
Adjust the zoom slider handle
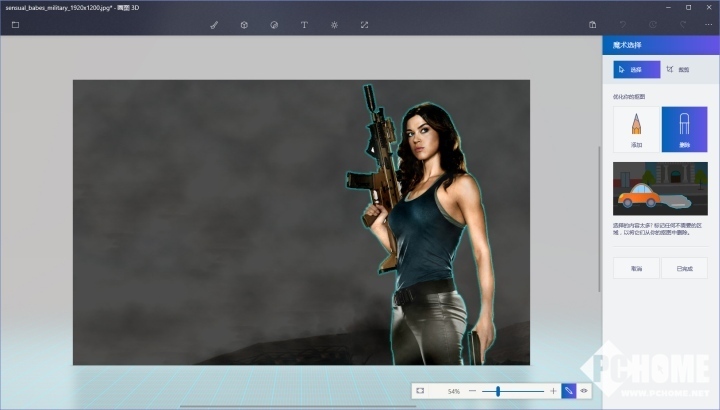498,391
